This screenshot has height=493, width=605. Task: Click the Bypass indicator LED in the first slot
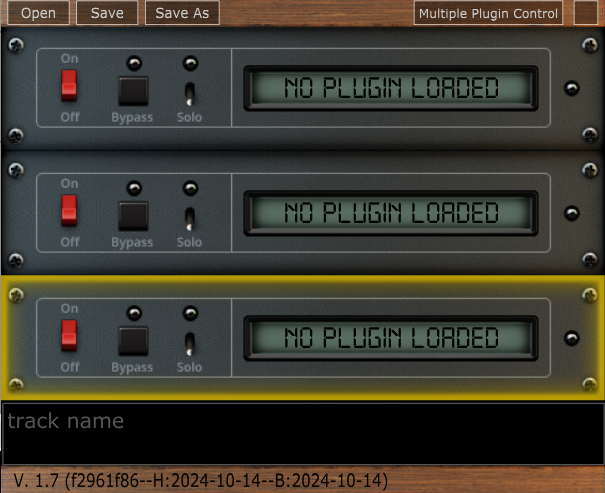(x=134, y=63)
